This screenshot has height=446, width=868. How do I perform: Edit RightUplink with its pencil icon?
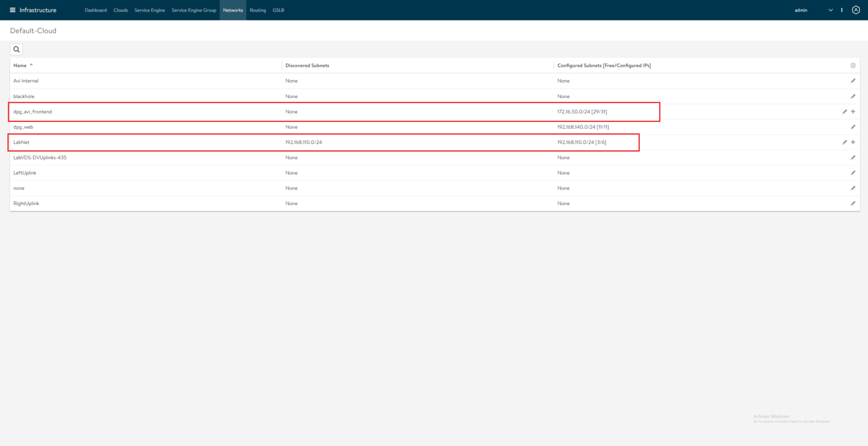(x=853, y=203)
